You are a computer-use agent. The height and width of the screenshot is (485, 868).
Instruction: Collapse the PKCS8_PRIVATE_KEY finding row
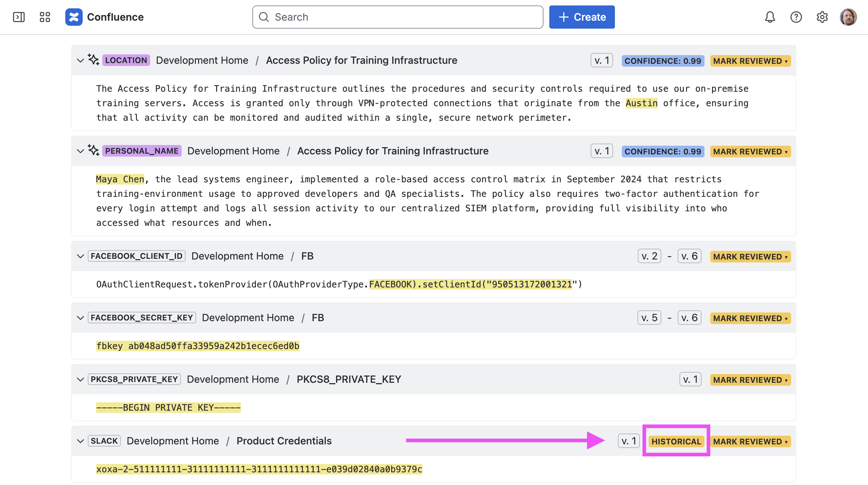(x=80, y=380)
